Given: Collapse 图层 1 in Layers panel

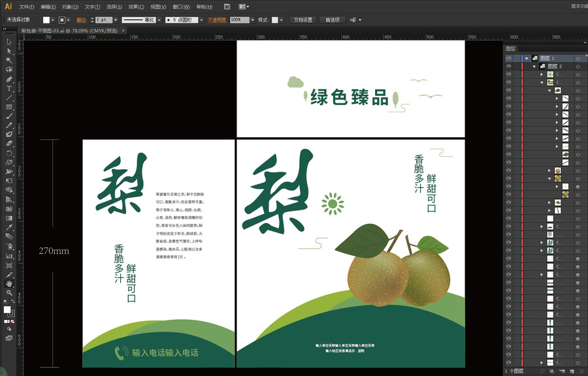Looking at the screenshot, I should click(527, 58).
